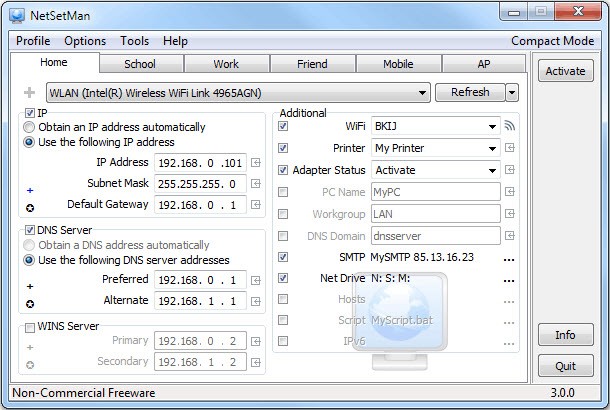Click the WiFi signal icon next to BKIJ
This screenshot has width=610, height=410.
[510, 126]
